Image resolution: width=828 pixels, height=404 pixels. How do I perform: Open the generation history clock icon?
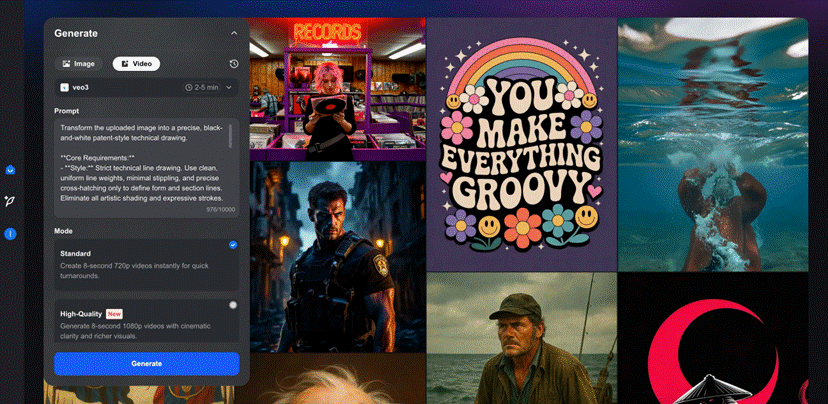[233, 64]
